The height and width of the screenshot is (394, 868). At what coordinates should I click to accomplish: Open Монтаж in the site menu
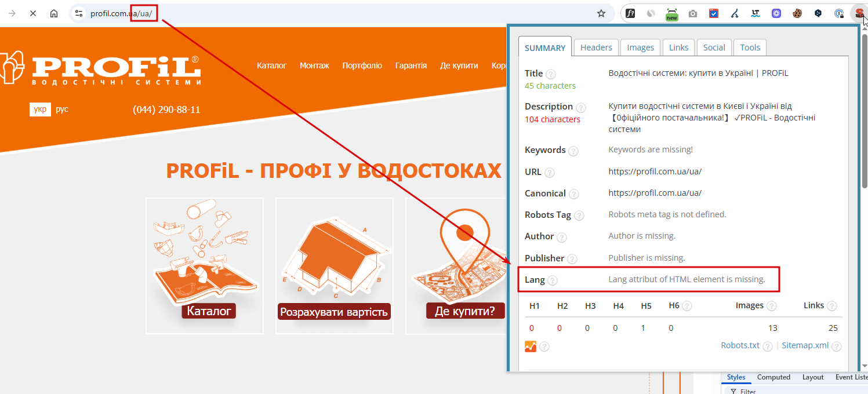[314, 65]
